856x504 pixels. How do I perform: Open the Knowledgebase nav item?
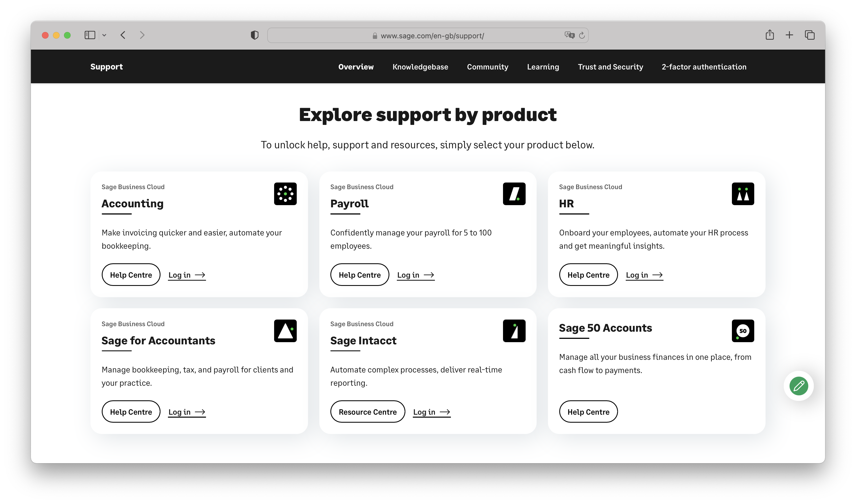point(420,67)
